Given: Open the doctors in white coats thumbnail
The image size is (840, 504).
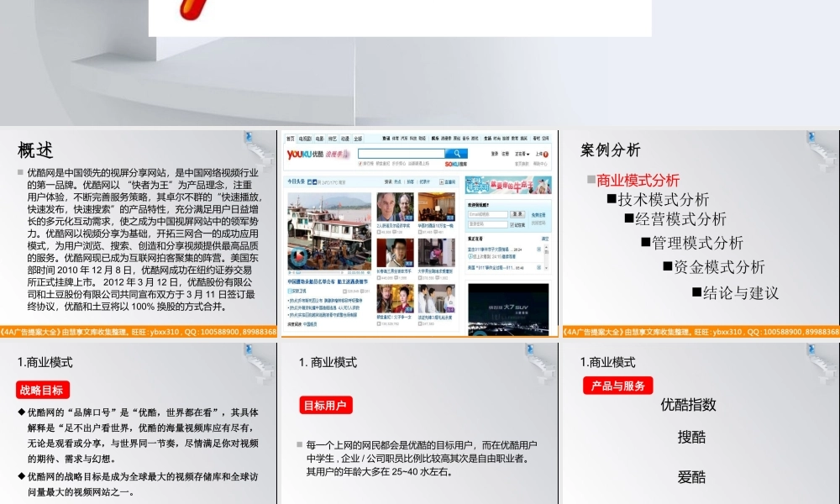Looking at the screenshot, I should (437, 298).
